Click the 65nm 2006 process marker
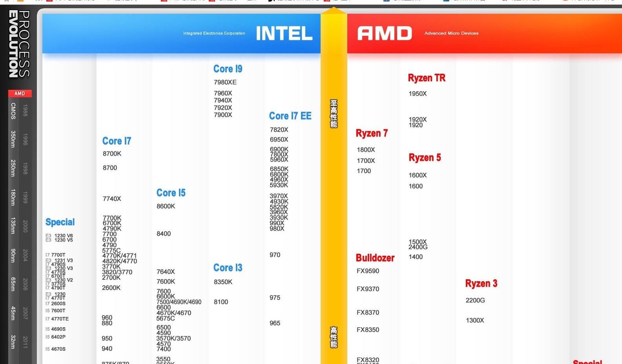622x364 pixels. point(19,284)
